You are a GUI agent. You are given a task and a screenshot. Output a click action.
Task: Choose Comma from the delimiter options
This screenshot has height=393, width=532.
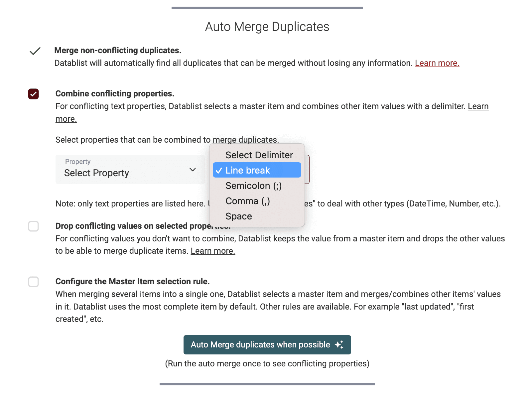[248, 201]
